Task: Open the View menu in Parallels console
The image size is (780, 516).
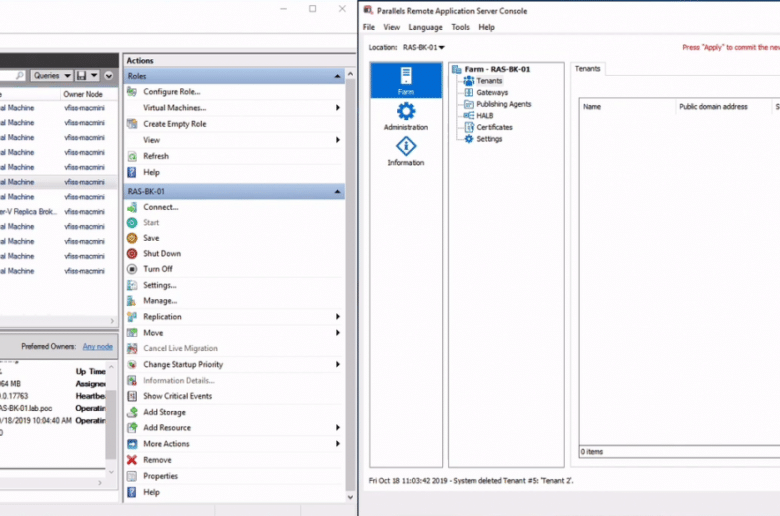Action: [x=391, y=27]
